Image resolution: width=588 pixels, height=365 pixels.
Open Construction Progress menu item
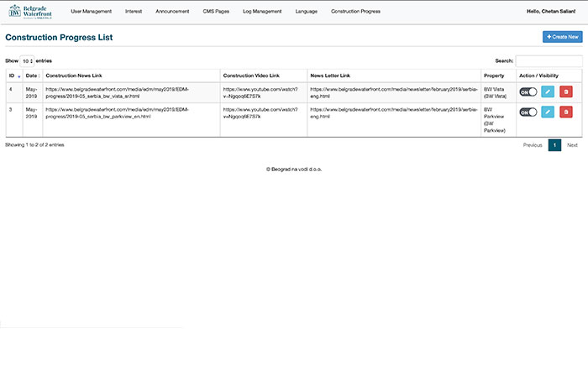click(x=356, y=12)
